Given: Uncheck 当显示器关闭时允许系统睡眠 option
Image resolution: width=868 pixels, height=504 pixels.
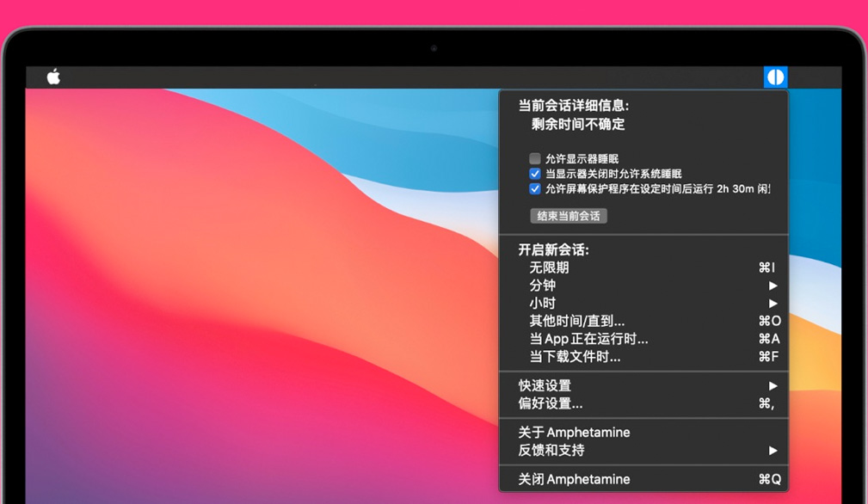Looking at the screenshot, I should [x=535, y=174].
